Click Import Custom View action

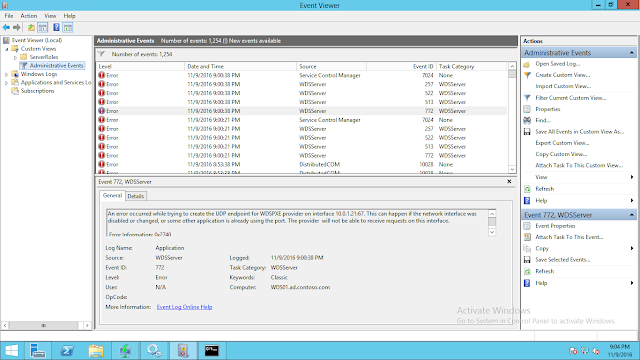click(563, 87)
